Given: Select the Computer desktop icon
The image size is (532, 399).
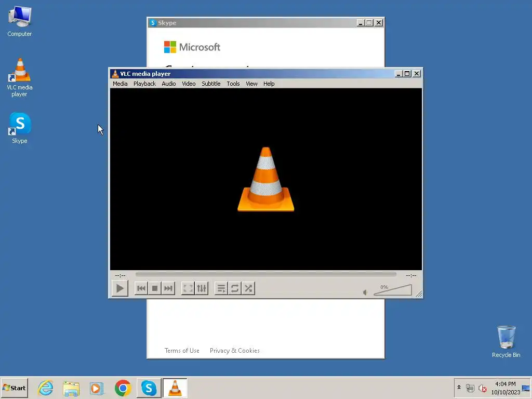Looking at the screenshot, I should tap(20, 21).
